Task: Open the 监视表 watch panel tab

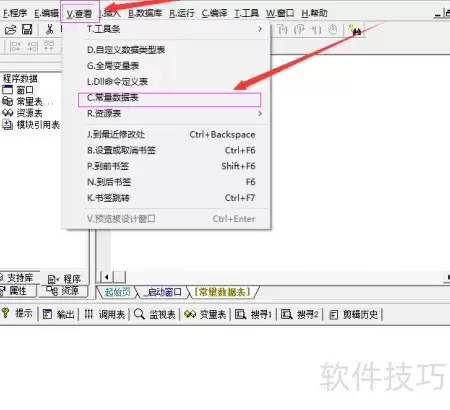Action: pos(155,314)
